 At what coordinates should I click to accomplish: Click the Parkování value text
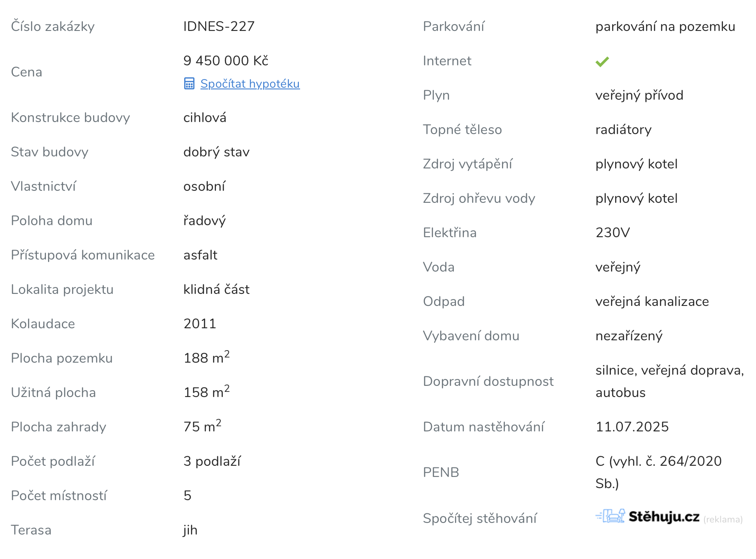(665, 26)
